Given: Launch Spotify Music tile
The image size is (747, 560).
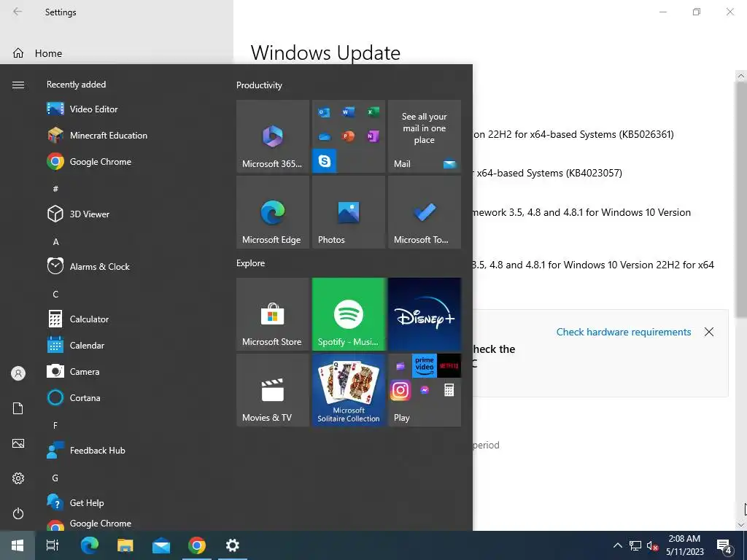Looking at the screenshot, I should tap(348, 314).
